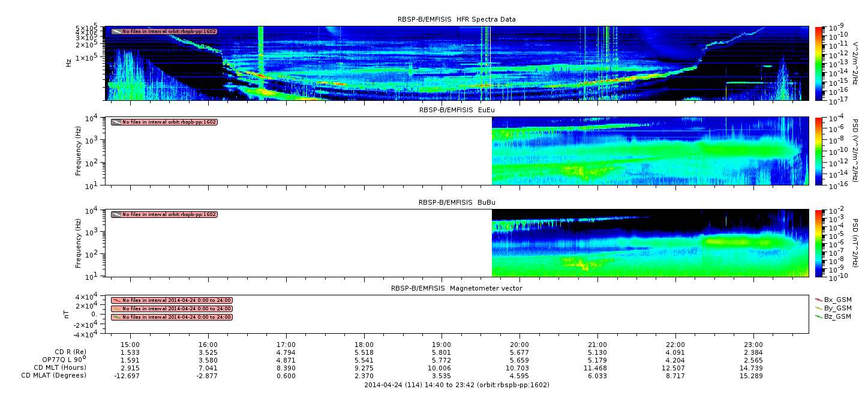
Task: Select the Magnetometer vector plot title
Action: pos(456,288)
